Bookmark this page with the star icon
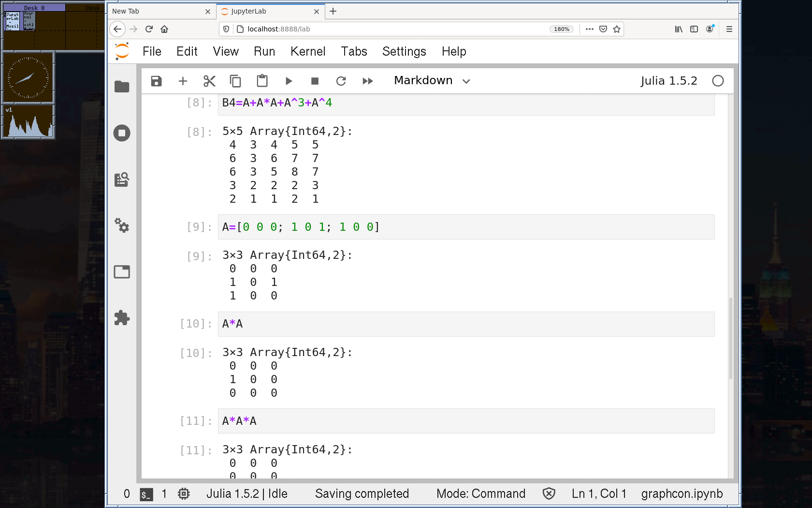 (x=617, y=29)
